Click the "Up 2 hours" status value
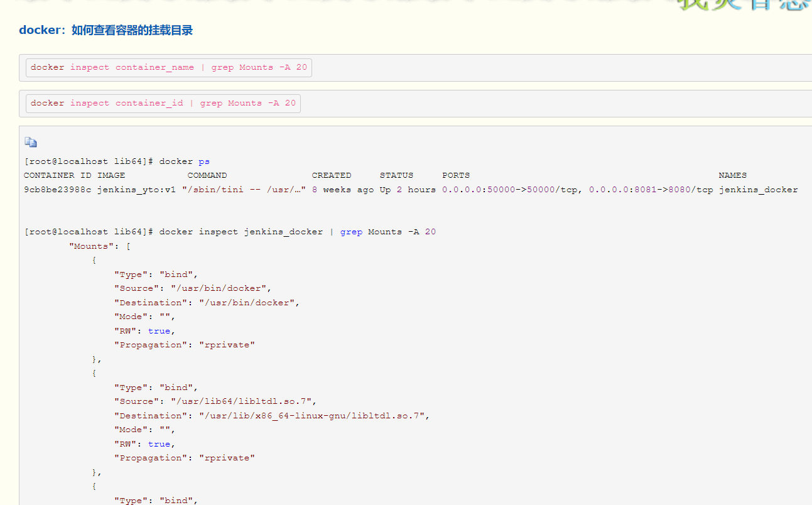The height and width of the screenshot is (505, 812). [408, 190]
